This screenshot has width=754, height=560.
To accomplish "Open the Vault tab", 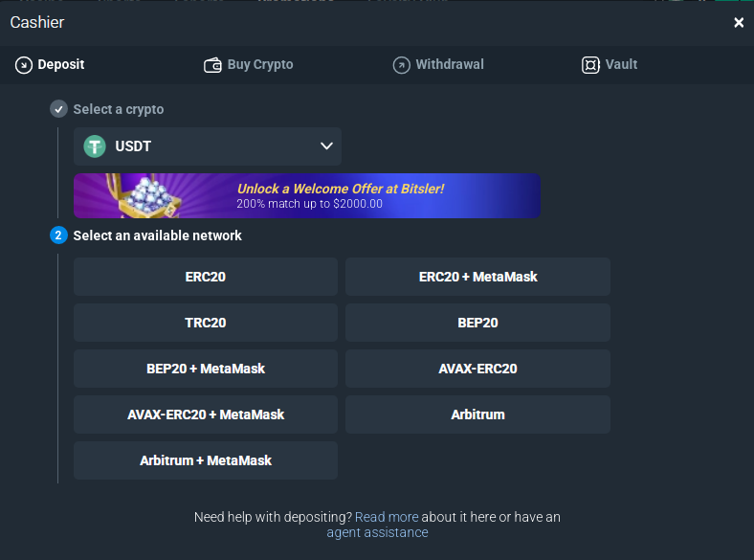I will point(621,65).
